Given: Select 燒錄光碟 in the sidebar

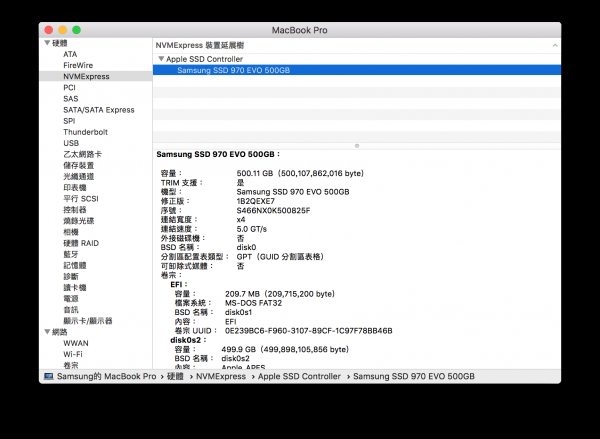Looking at the screenshot, I should pos(78,221).
